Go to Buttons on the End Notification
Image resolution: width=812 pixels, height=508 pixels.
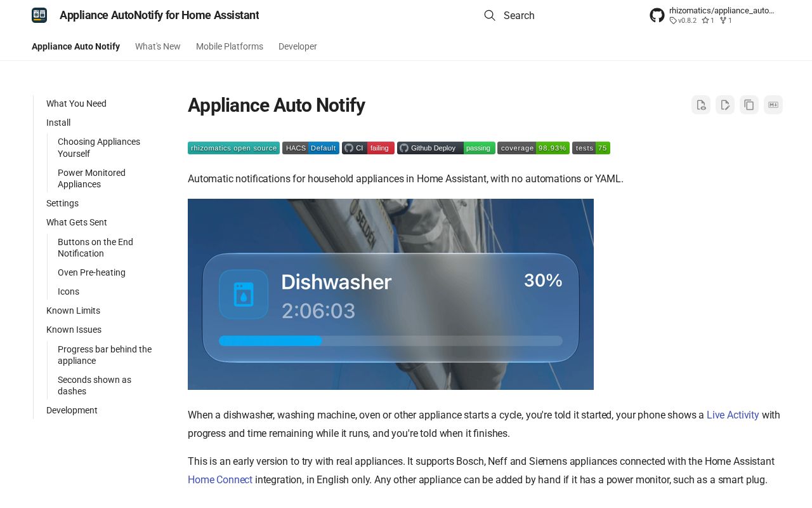(95, 248)
